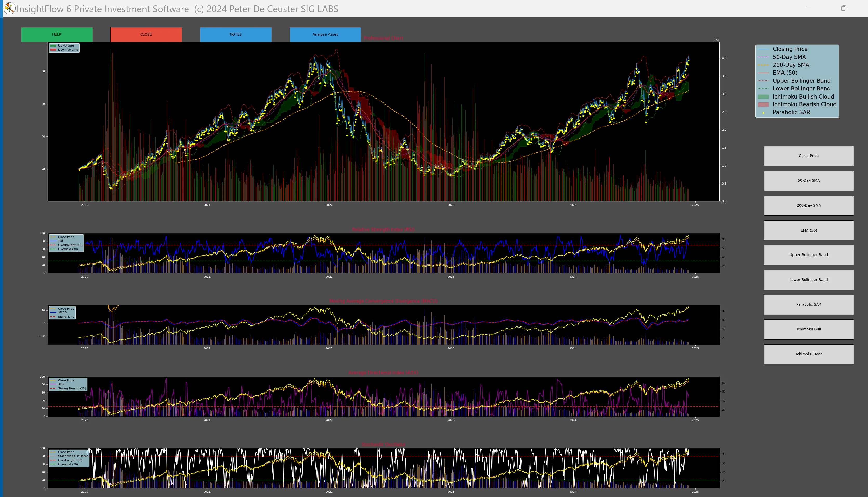Screen dimensions: 868x497
Task: Minimize the InsightFlow window
Action: pyautogui.click(x=808, y=8)
